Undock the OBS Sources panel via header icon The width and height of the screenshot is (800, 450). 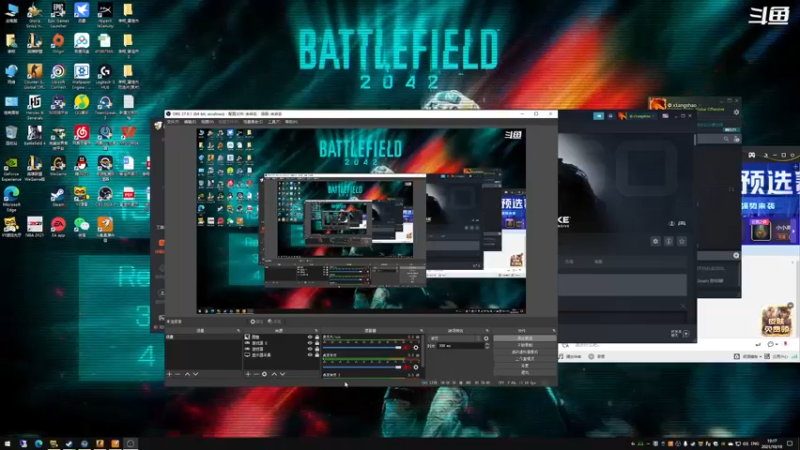coord(316,331)
